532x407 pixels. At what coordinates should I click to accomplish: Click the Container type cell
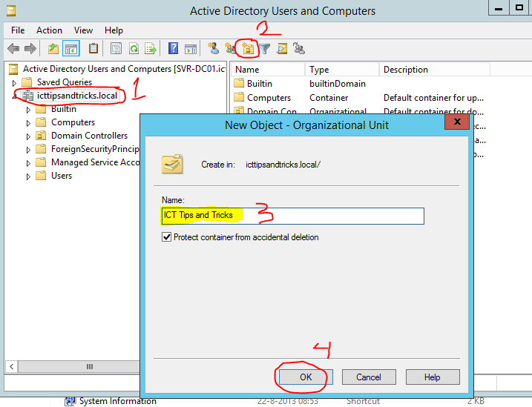point(329,98)
